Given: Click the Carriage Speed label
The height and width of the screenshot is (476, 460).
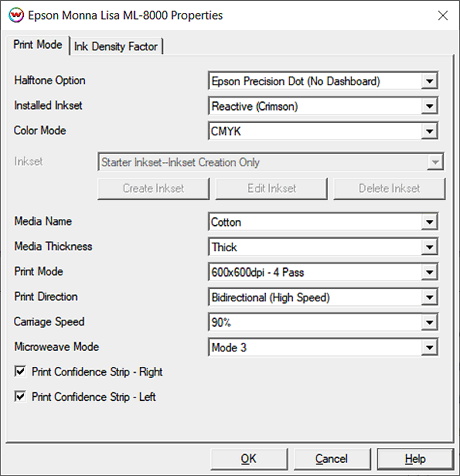Looking at the screenshot, I should pos(49,322).
